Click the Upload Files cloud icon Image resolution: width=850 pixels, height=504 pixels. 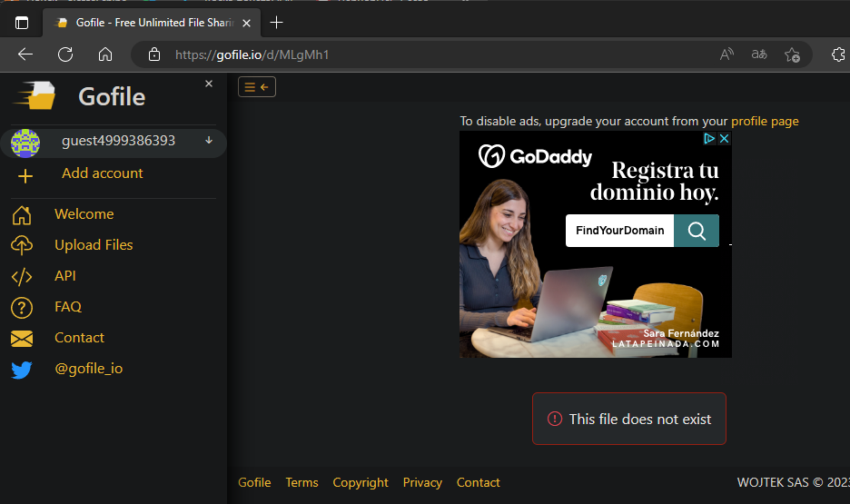[22, 245]
